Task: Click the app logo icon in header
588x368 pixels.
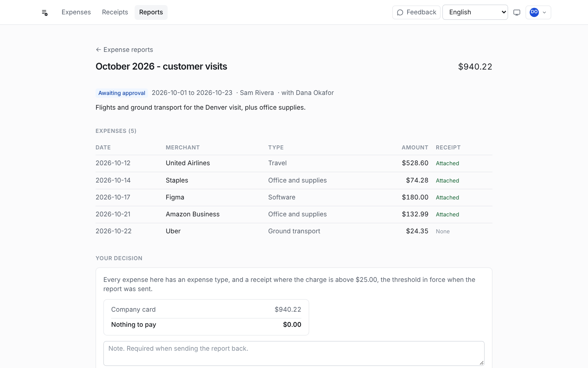Action: [x=44, y=13]
